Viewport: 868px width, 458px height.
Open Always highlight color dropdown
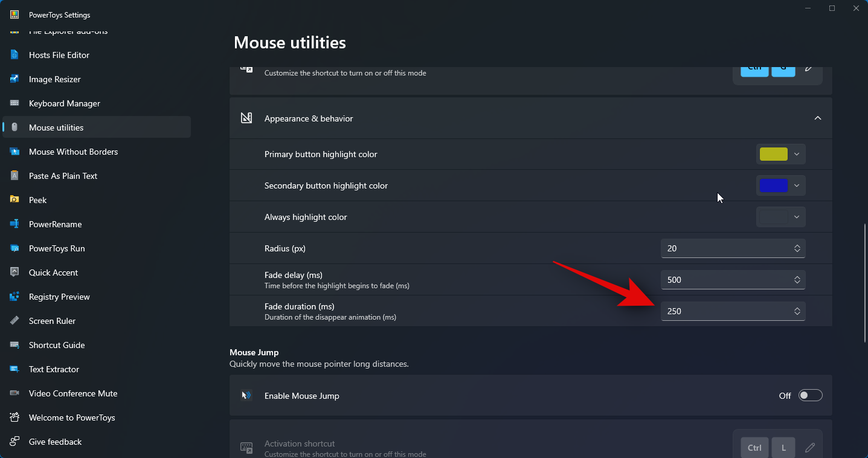(x=780, y=217)
